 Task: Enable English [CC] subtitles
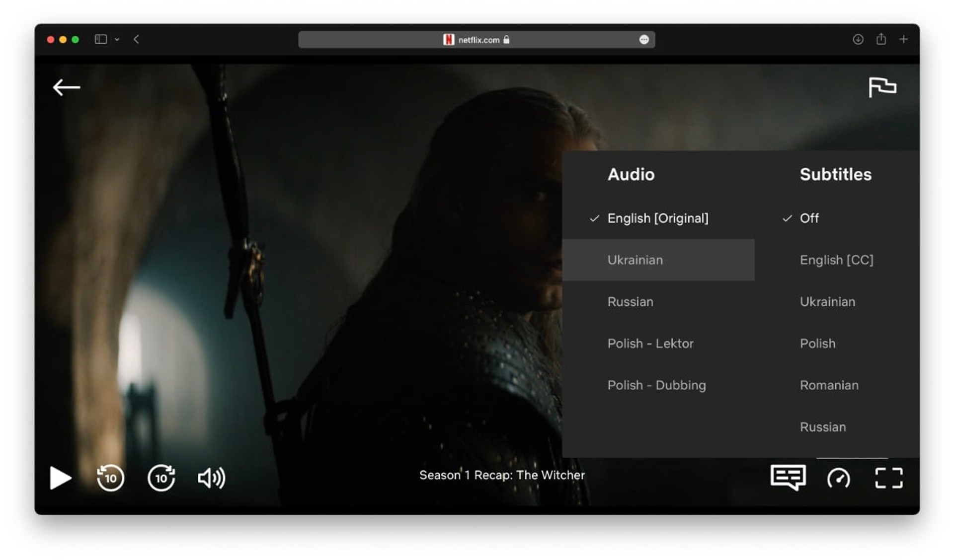(x=837, y=260)
